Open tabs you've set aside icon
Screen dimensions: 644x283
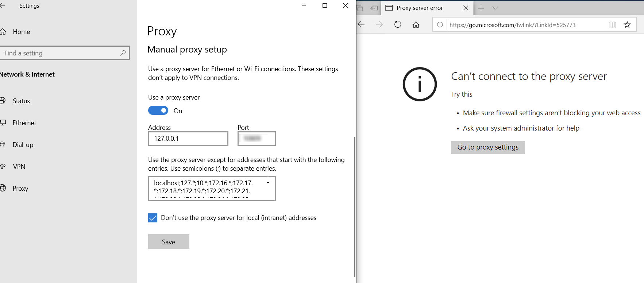(360, 8)
